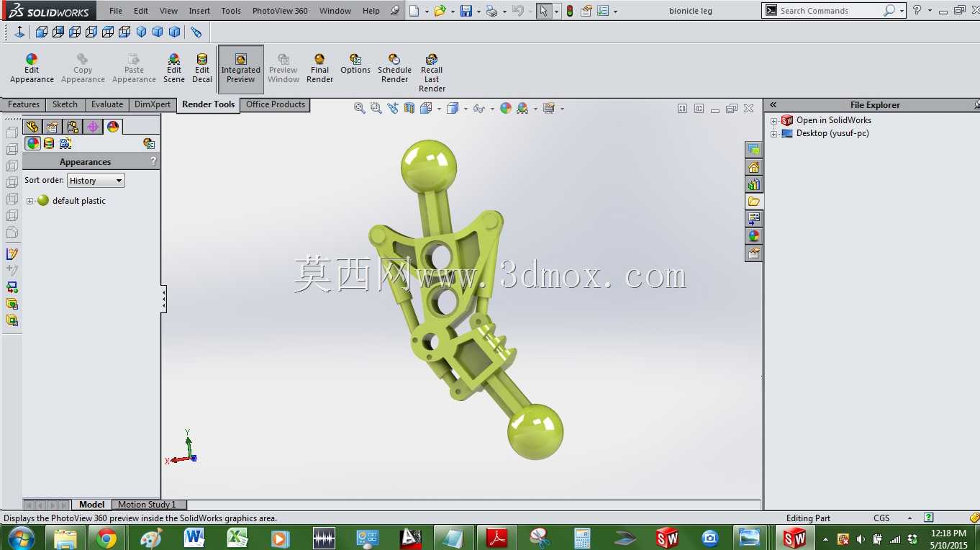Show Scene, Lights and Cameras view
The height and width of the screenshot is (550, 980).
(65, 143)
